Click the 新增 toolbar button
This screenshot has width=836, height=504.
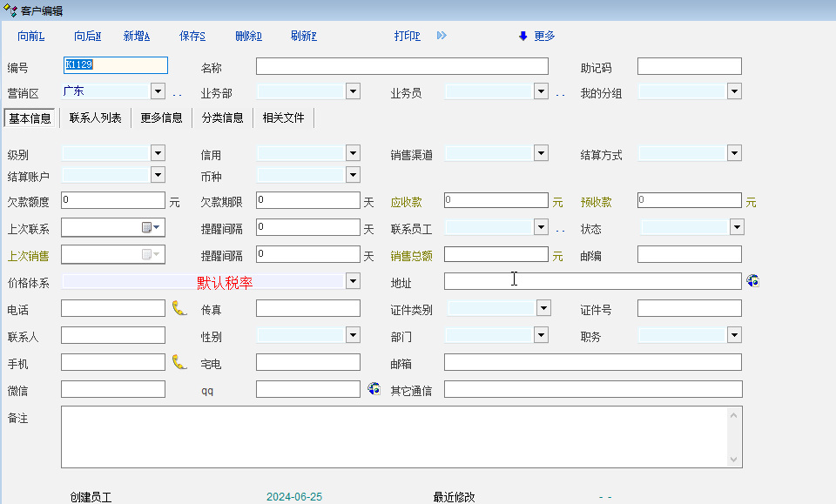point(137,36)
